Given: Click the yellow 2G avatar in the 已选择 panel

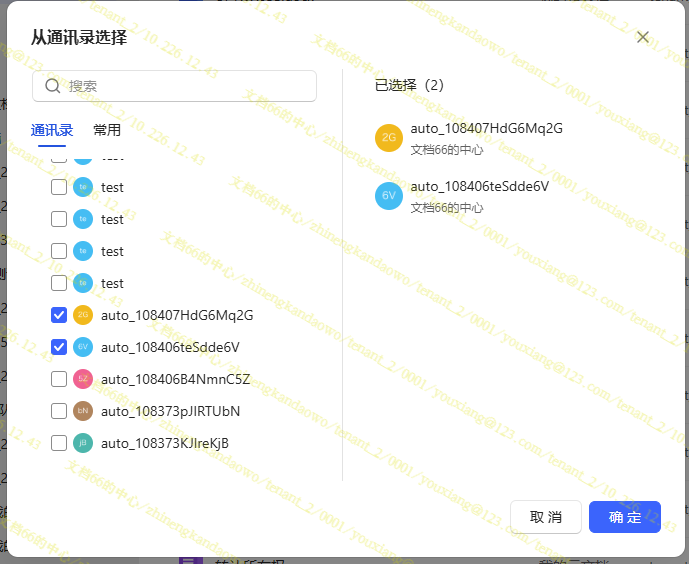Looking at the screenshot, I should 389,137.
